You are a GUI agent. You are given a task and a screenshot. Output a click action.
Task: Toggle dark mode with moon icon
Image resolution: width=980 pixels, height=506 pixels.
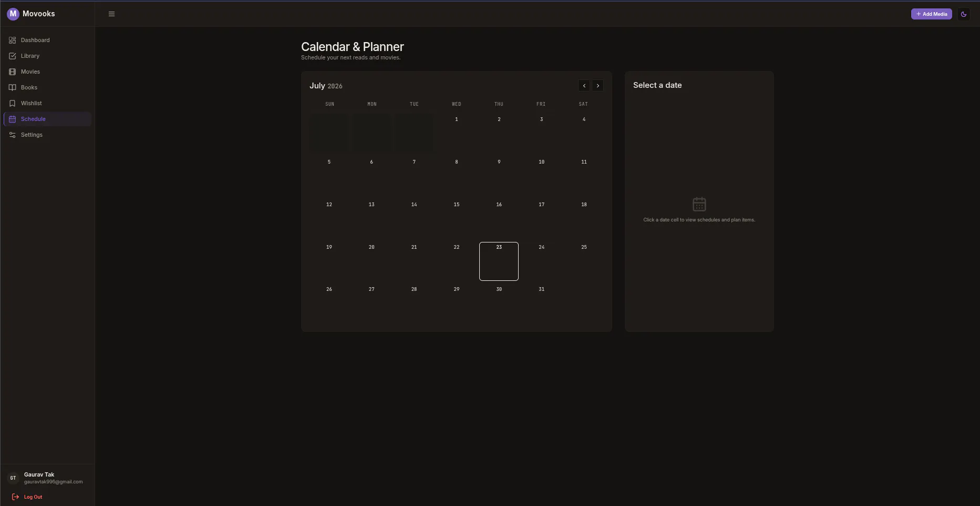click(964, 14)
